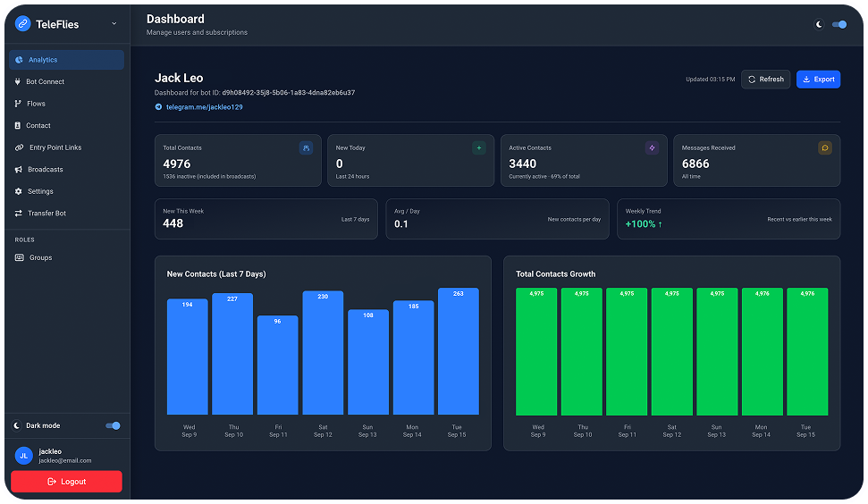Open the Broadcasts page

[x=66, y=169]
